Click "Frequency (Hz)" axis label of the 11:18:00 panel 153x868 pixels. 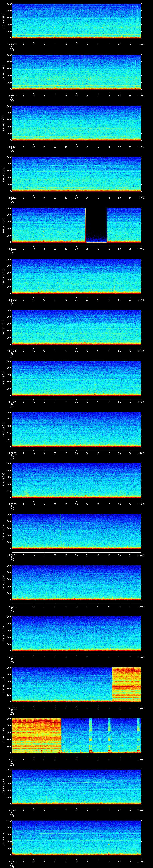click(3, 225)
